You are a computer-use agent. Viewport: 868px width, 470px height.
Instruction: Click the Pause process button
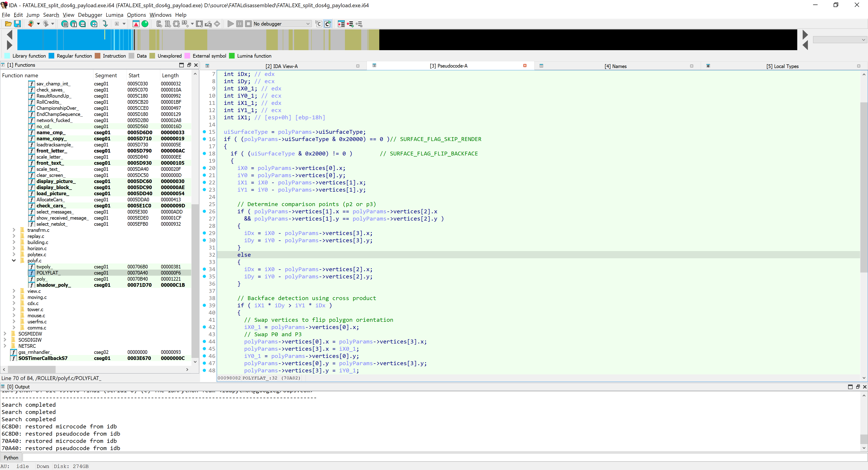(240, 23)
